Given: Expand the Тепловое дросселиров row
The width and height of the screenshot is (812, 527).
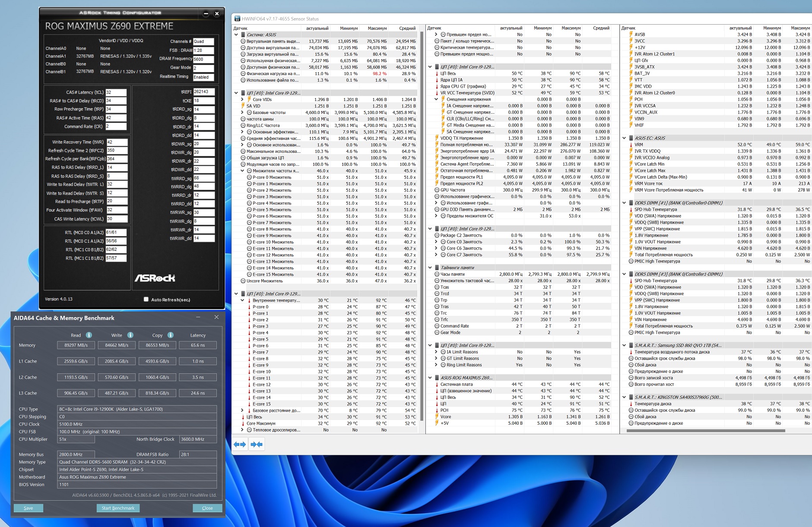Looking at the screenshot, I should (242, 430).
